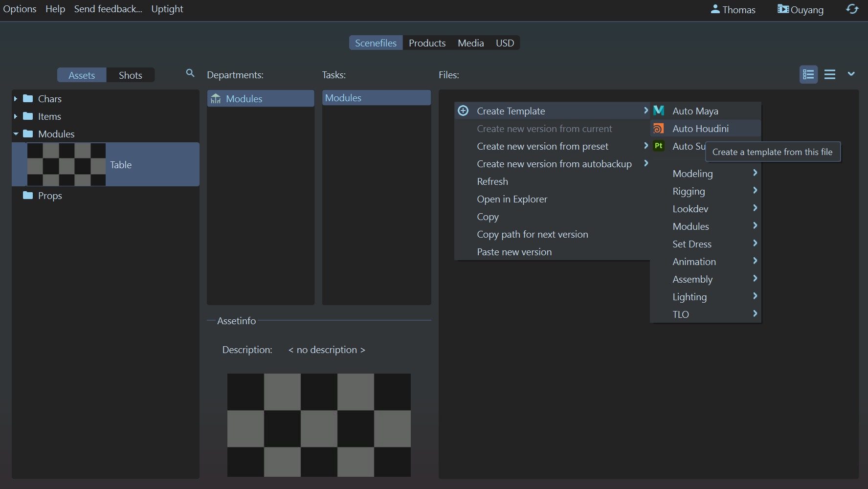
Task: Switch to detailed list view layout
Action: coord(808,74)
